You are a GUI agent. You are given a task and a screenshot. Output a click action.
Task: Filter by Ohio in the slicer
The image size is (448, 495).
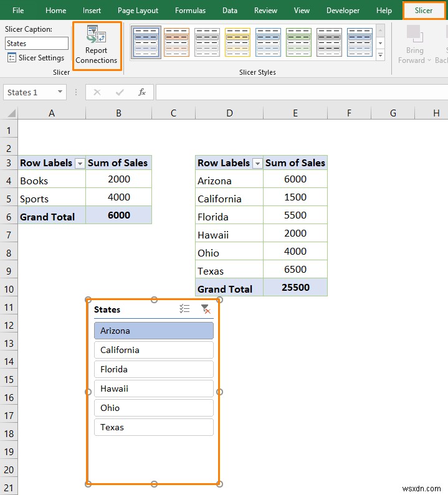pyautogui.click(x=153, y=408)
